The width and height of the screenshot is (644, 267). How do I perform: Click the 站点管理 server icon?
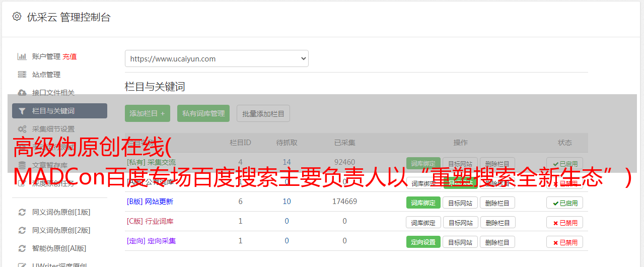(x=22, y=75)
